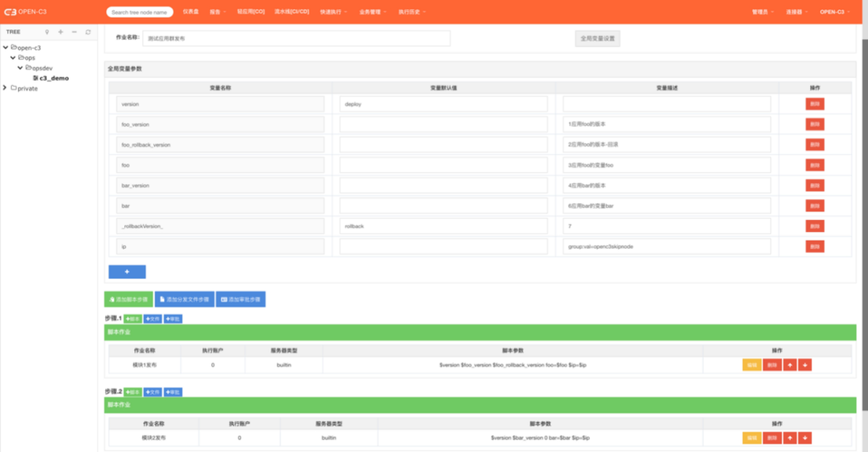Open the 执行历史 dropdown menu
Image resolution: width=868 pixels, height=452 pixels.
tap(412, 12)
